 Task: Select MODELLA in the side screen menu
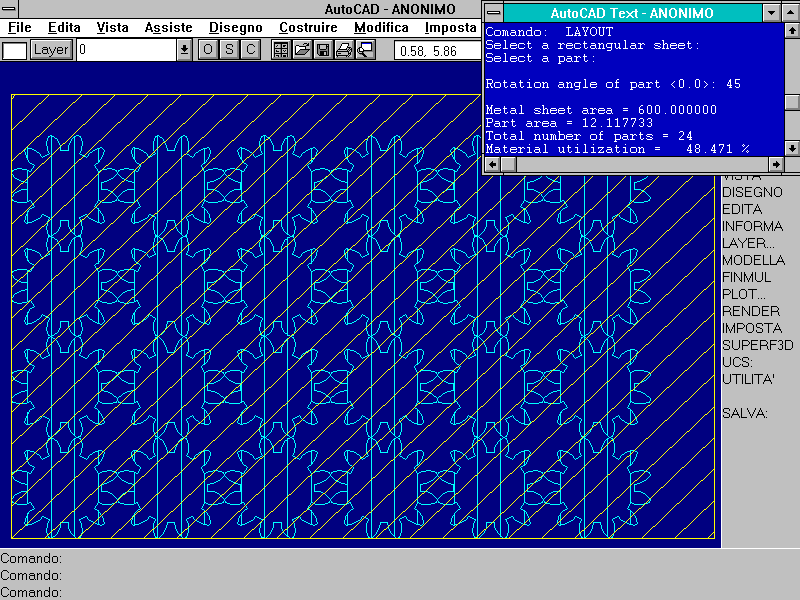753,260
